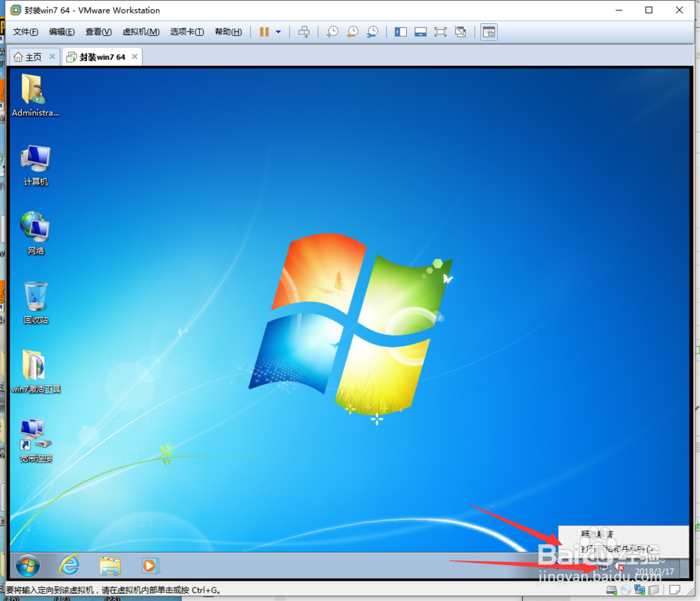The image size is (700, 601).
Task: Click the message log status bar icon
Action: click(x=675, y=590)
